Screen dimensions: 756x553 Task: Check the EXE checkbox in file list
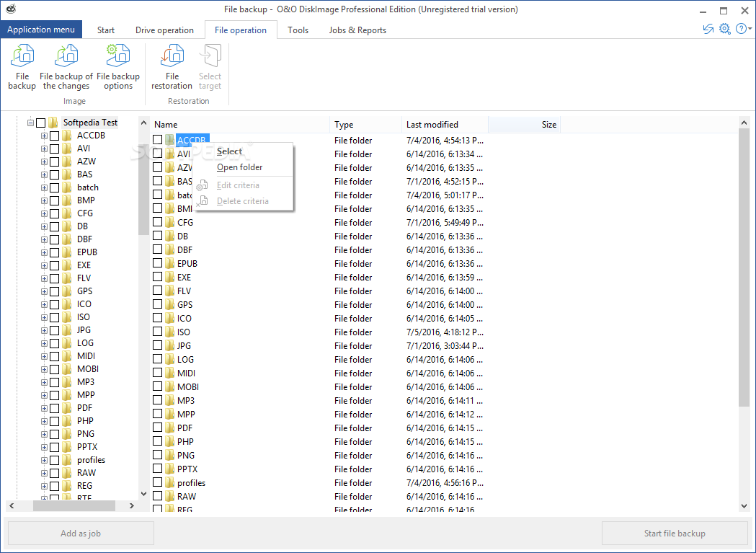(x=158, y=277)
